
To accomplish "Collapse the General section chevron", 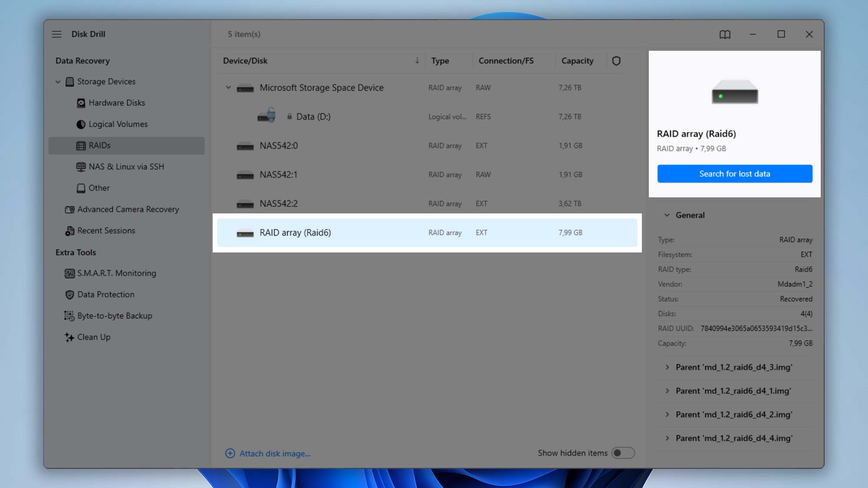I will (667, 215).
